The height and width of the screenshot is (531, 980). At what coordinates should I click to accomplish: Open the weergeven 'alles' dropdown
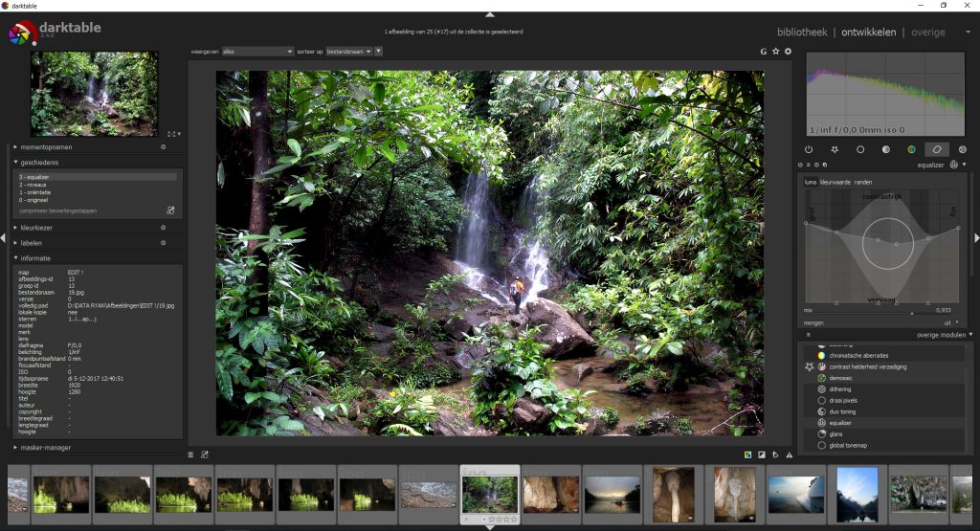click(257, 52)
